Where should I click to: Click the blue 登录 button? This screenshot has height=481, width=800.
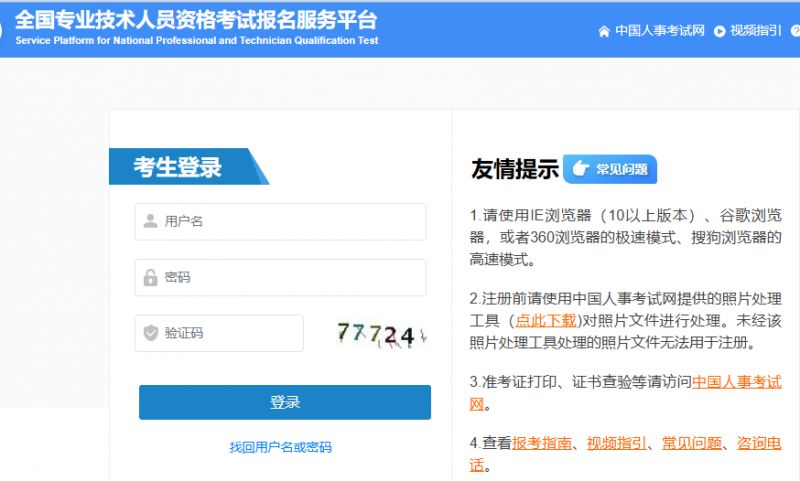(x=285, y=402)
